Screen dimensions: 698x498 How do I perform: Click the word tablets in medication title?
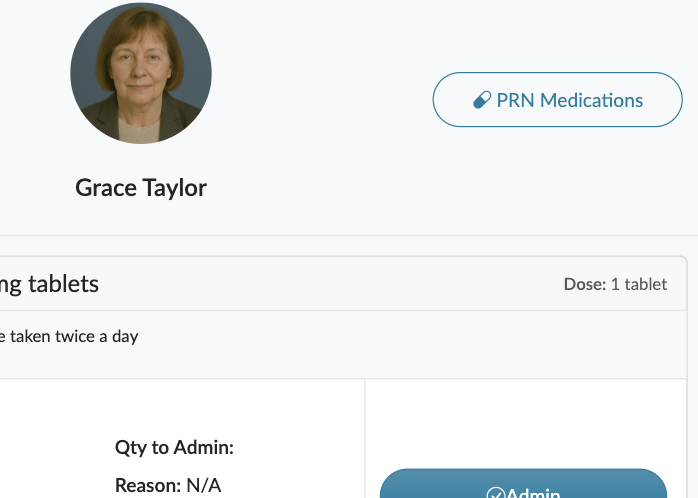point(64,284)
